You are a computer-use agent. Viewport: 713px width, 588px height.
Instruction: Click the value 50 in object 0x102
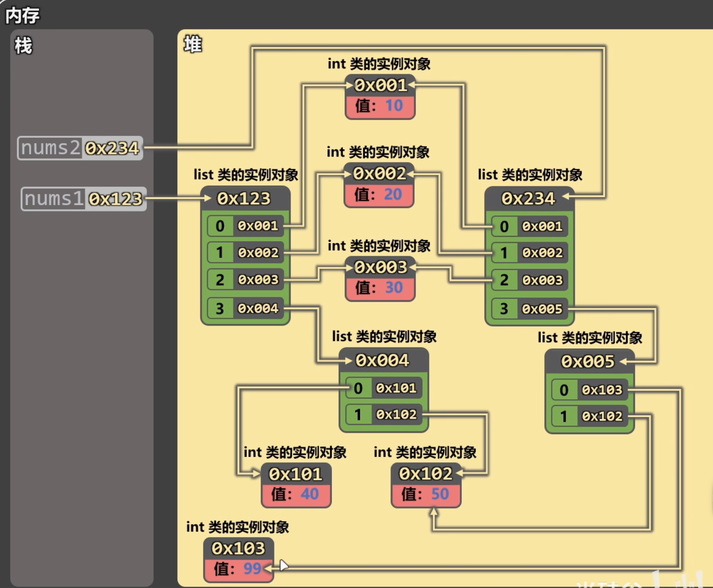[440, 494]
